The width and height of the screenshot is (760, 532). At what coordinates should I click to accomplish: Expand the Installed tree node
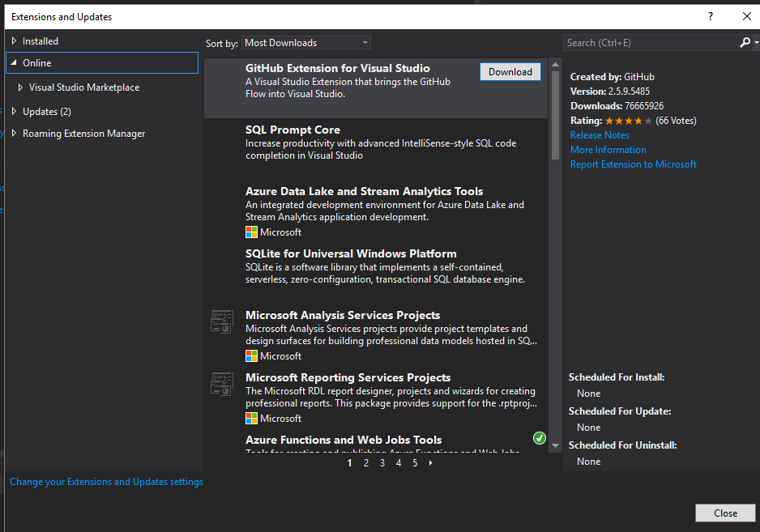pyautogui.click(x=14, y=41)
